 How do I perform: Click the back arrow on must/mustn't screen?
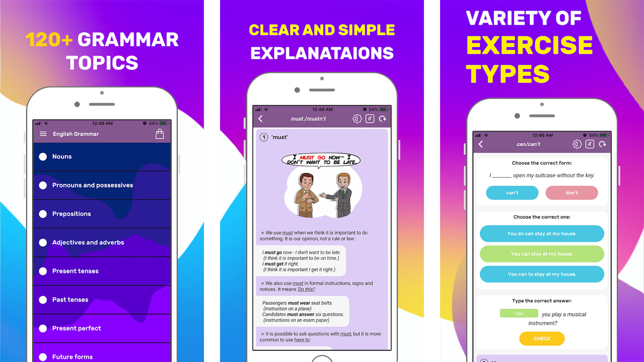point(261,118)
